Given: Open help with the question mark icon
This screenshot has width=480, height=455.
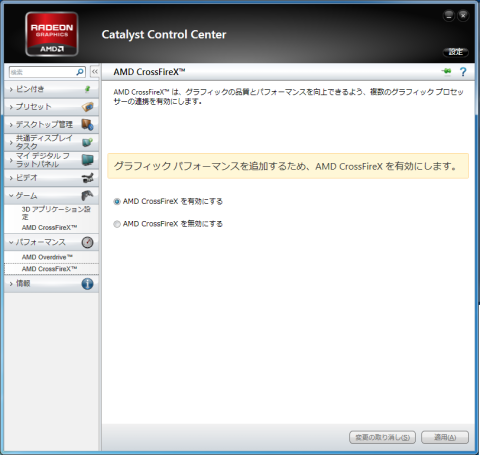Looking at the screenshot, I should point(463,72).
